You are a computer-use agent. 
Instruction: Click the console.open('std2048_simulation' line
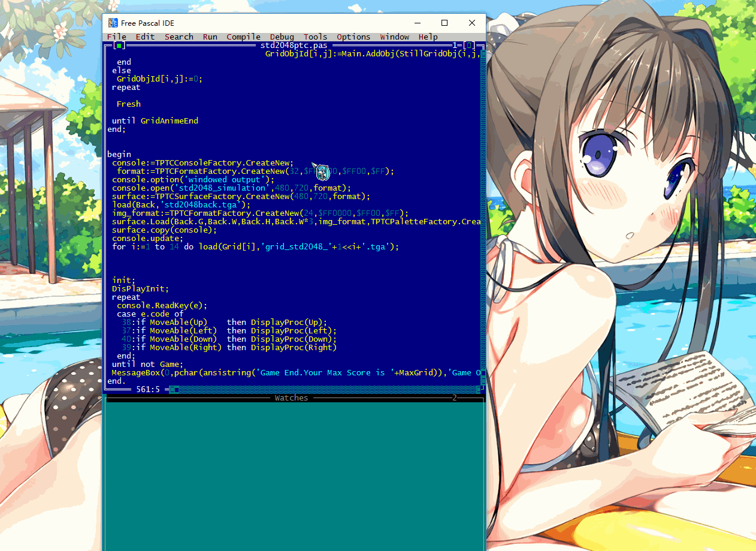click(231, 188)
